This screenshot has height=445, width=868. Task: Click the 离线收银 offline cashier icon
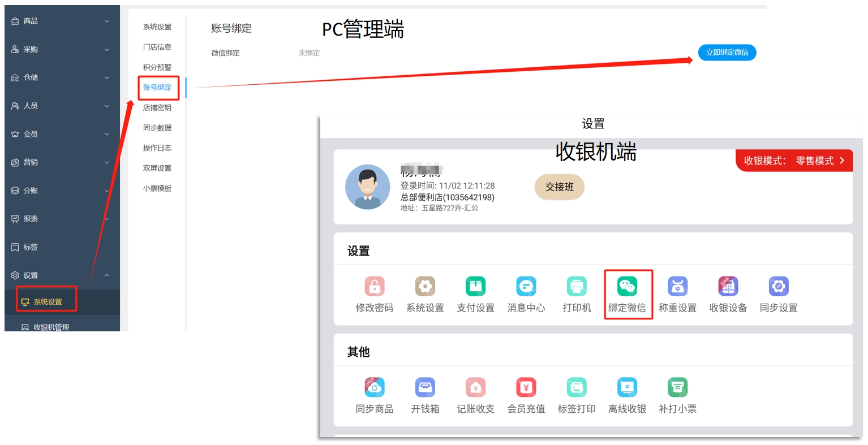pyautogui.click(x=627, y=388)
